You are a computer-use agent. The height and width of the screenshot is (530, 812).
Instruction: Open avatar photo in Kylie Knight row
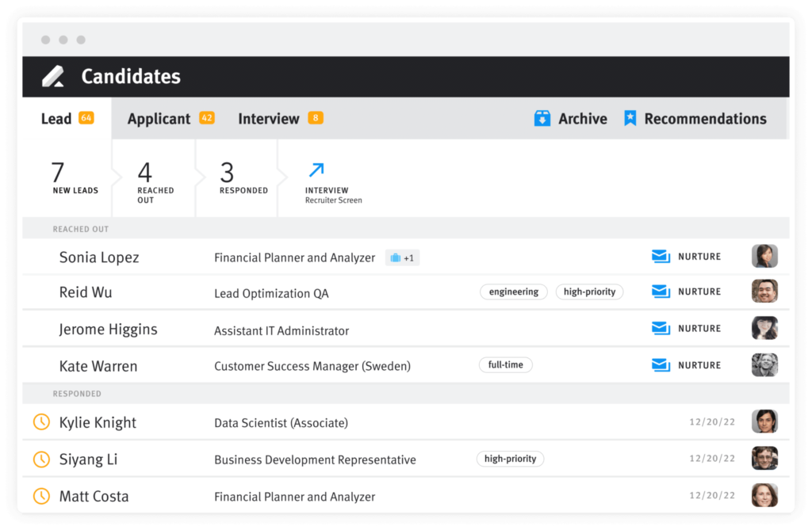pos(764,421)
